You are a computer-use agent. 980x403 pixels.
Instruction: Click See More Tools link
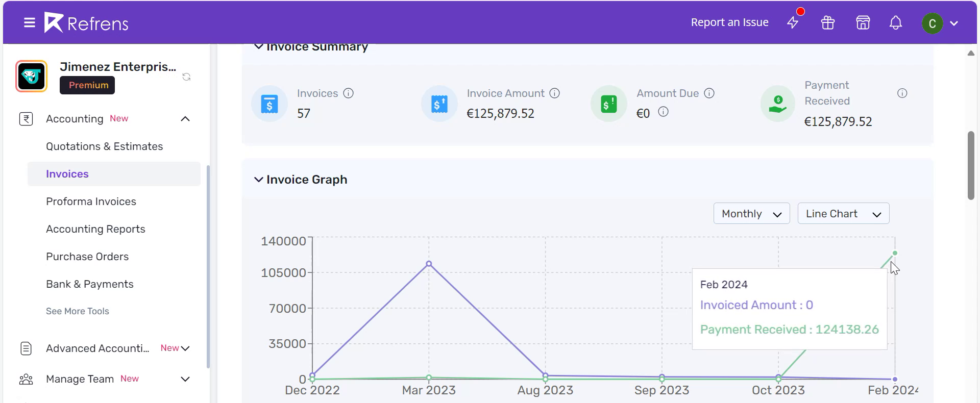click(78, 311)
